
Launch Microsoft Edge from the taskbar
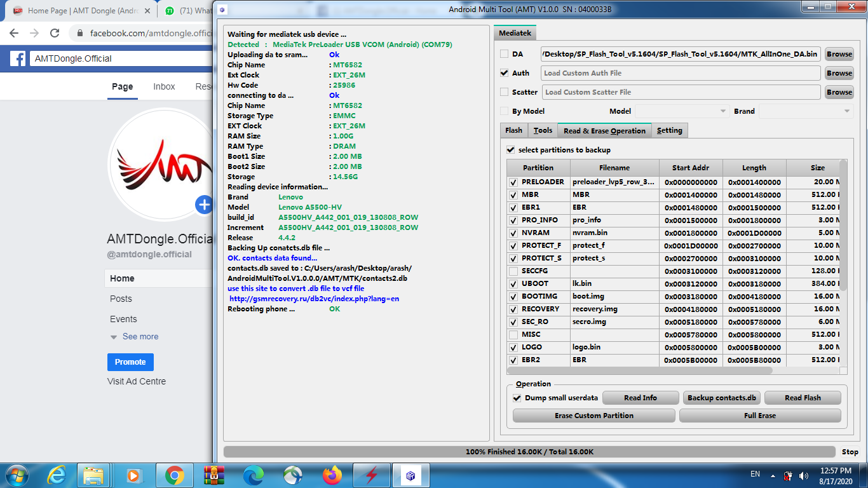pyautogui.click(x=254, y=475)
